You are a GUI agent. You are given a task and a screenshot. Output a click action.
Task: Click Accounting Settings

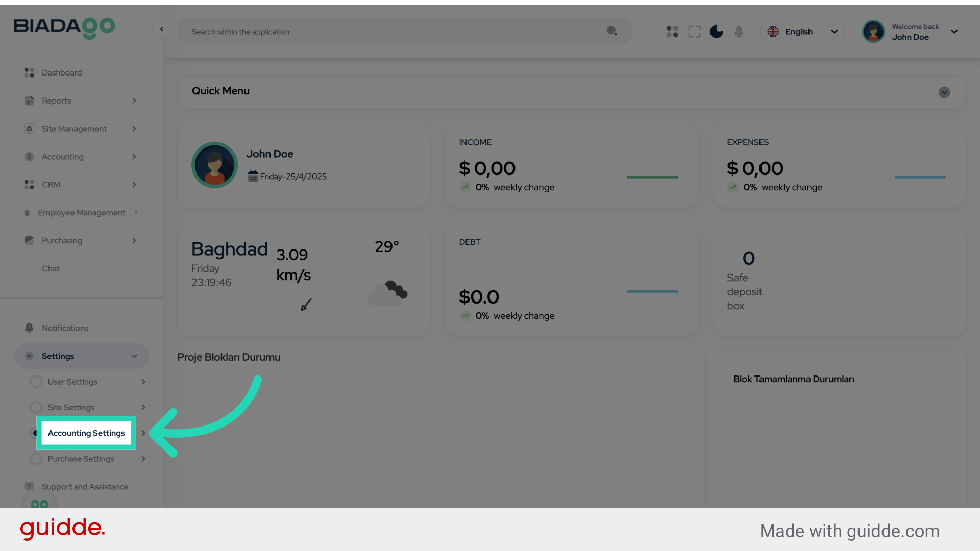[86, 433]
